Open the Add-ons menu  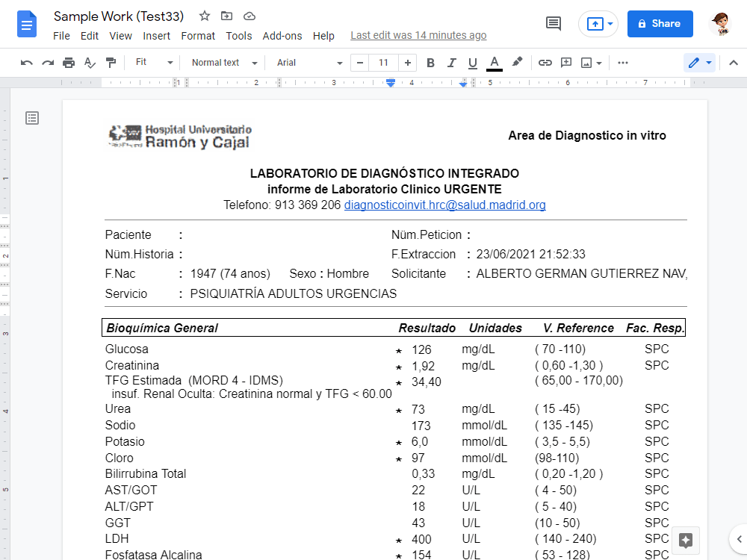[282, 36]
